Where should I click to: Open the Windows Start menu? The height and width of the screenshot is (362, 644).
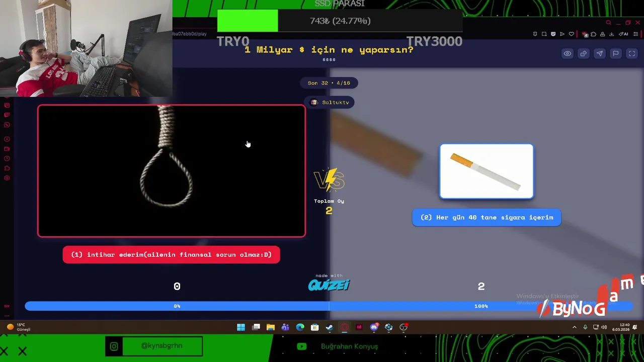(x=241, y=327)
